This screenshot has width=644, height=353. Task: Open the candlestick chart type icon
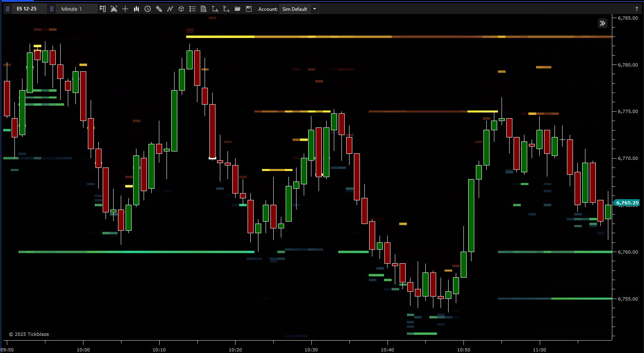point(136,9)
